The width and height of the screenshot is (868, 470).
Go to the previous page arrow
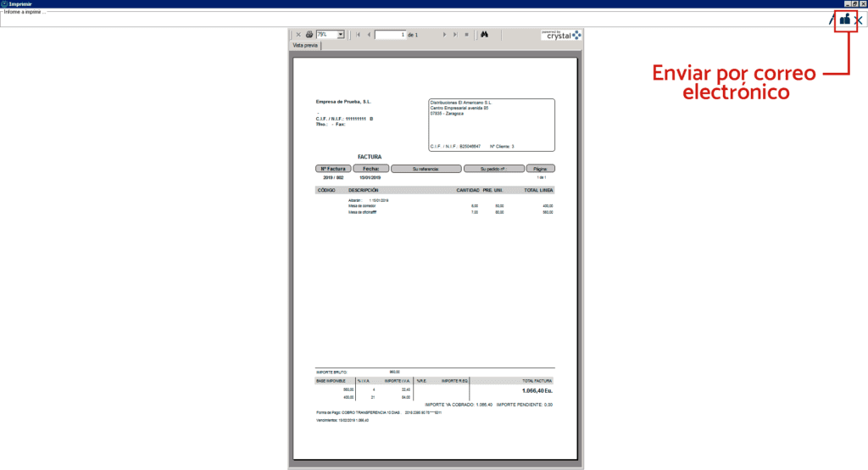[369, 35]
